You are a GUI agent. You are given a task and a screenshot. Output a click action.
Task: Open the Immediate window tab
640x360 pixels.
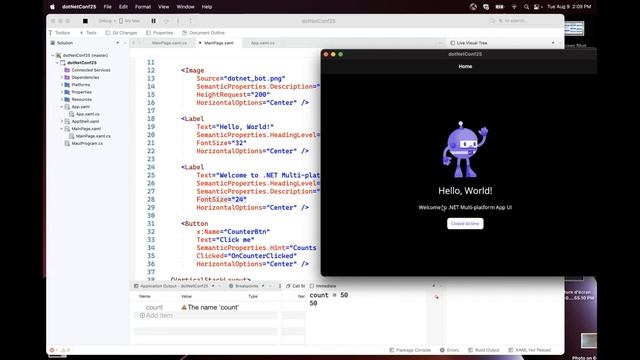(323, 286)
